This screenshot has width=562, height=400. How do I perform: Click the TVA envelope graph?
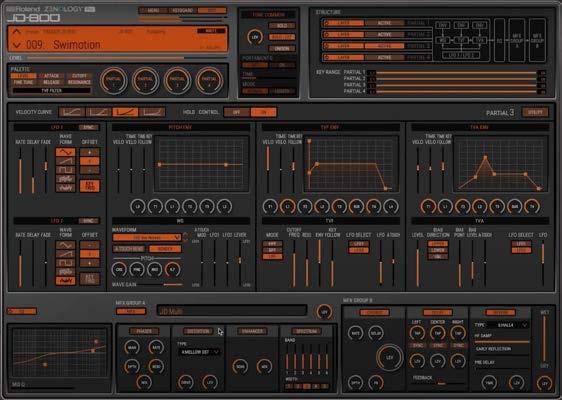click(x=501, y=164)
